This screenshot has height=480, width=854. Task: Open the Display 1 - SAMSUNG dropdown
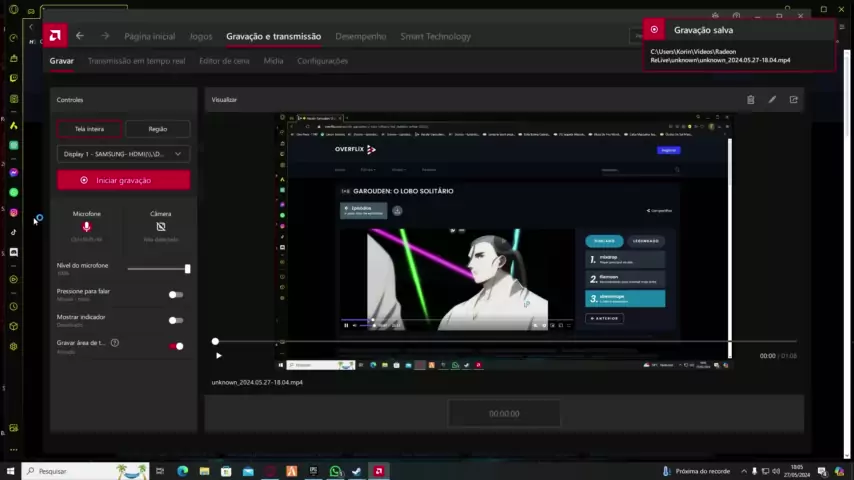click(x=123, y=154)
